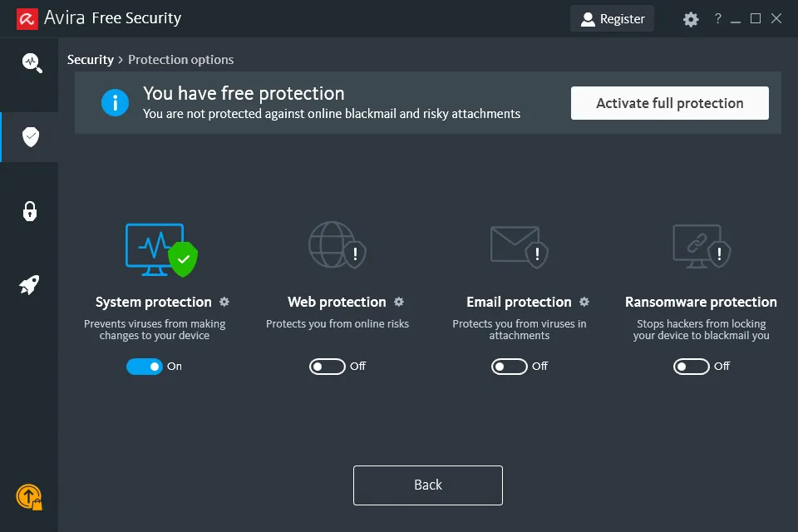Open Email protection settings gear
Screen dimensions: 798x532
[584, 303]
